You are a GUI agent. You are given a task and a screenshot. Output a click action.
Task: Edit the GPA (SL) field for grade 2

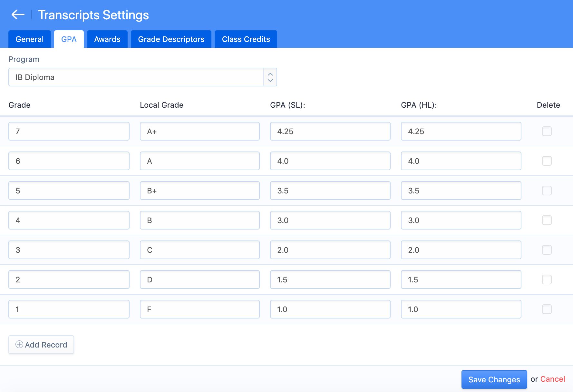click(330, 279)
